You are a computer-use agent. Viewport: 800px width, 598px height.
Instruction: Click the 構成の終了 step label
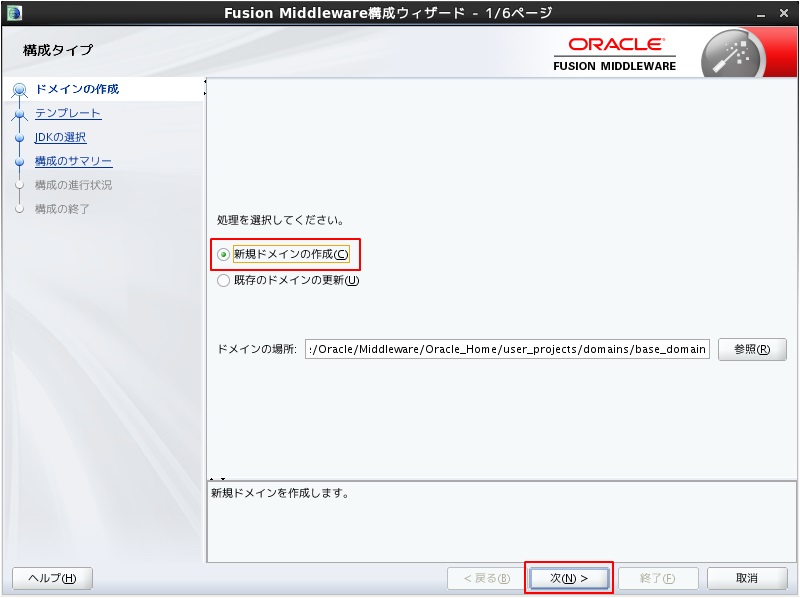coord(62,209)
